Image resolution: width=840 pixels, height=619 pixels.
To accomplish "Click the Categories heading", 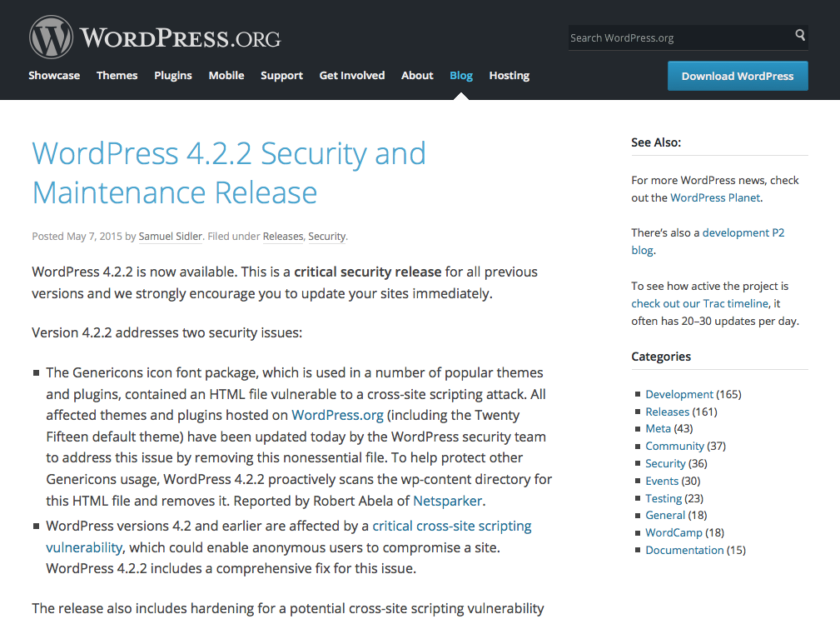I will [x=660, y=357].
